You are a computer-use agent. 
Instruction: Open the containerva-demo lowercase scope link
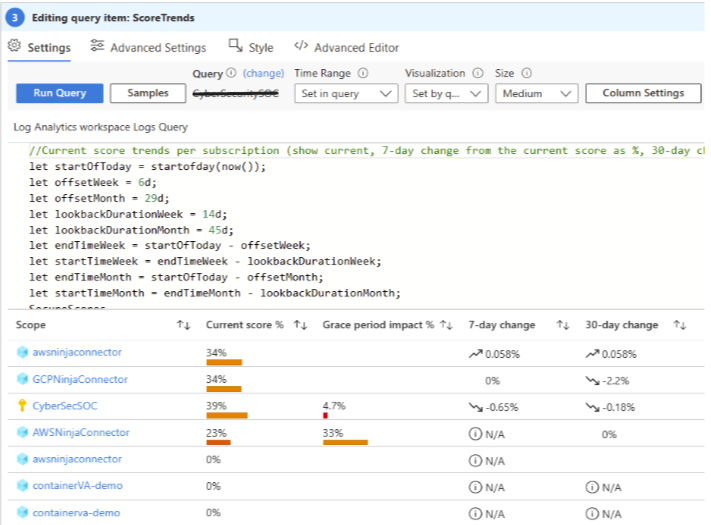[76, 513]
